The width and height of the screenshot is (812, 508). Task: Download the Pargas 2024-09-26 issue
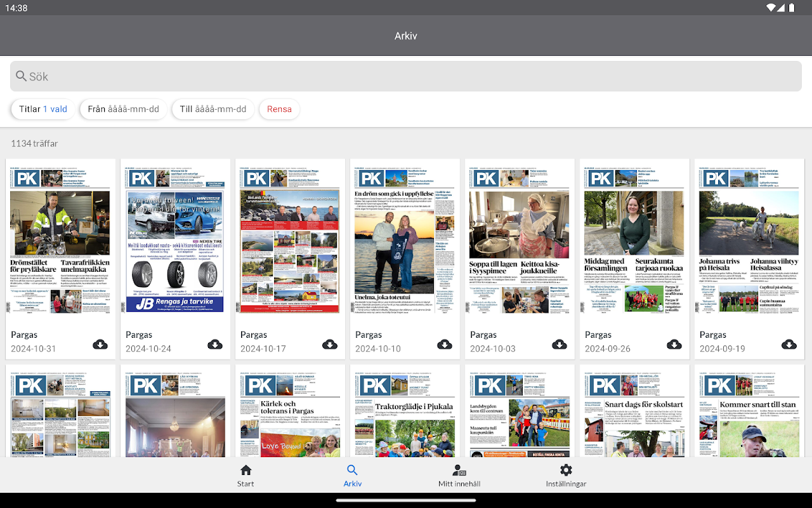674,344
